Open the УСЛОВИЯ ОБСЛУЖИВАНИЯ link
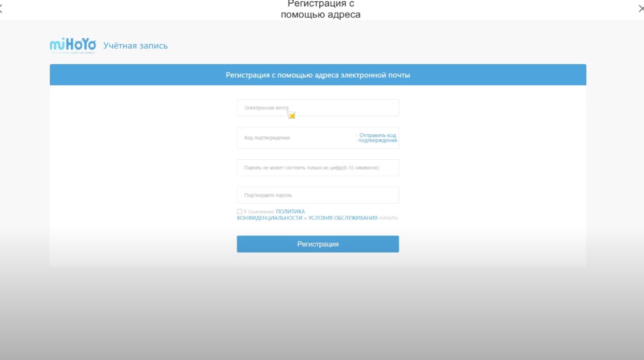 343,218
